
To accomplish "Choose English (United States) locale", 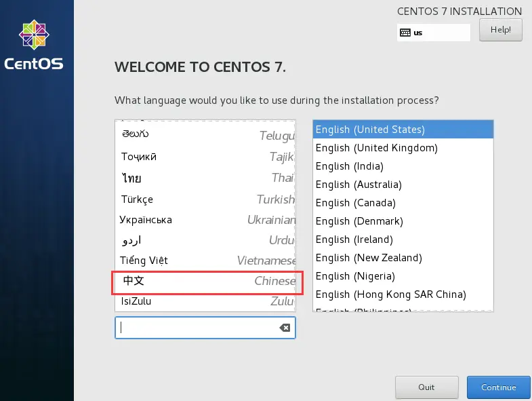I will pyautogui.click(x=403, y=130).
